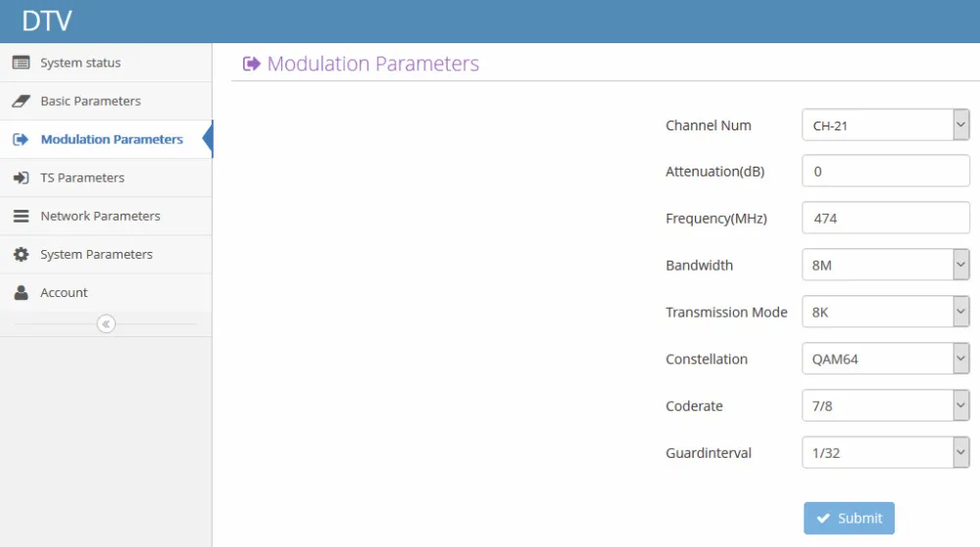Collapse the sidebar with double-chevron button
This screenshot has width=980, height=547.
[x=106, y=323]
